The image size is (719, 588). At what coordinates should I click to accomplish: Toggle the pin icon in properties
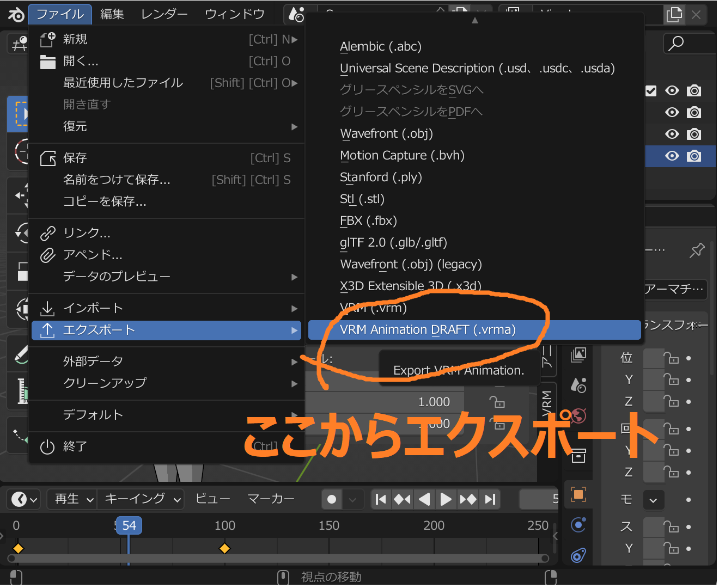coord(697,250)
